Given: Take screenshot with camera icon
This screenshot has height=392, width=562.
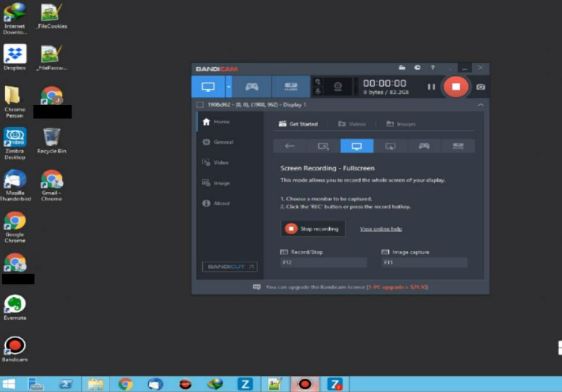Looking at the screenshot, I should pyautogui.click(x=481, y=87).
